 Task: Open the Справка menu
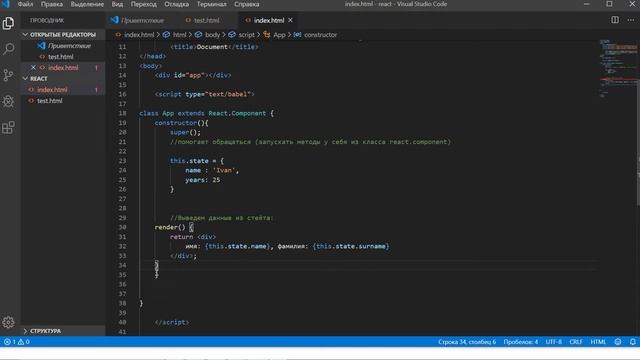tap(247, 4)
